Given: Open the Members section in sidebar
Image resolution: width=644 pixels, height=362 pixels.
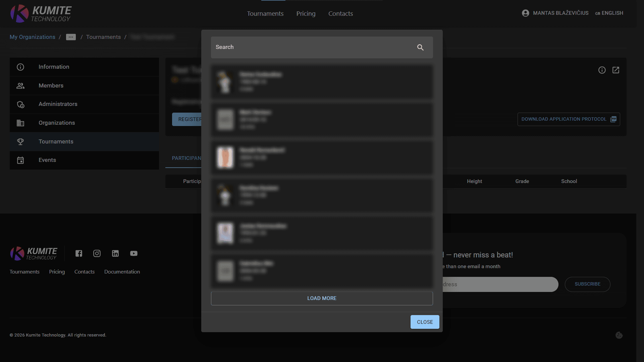Looking at the screenshot, I should pyautogui.click(x=51, y=85).
